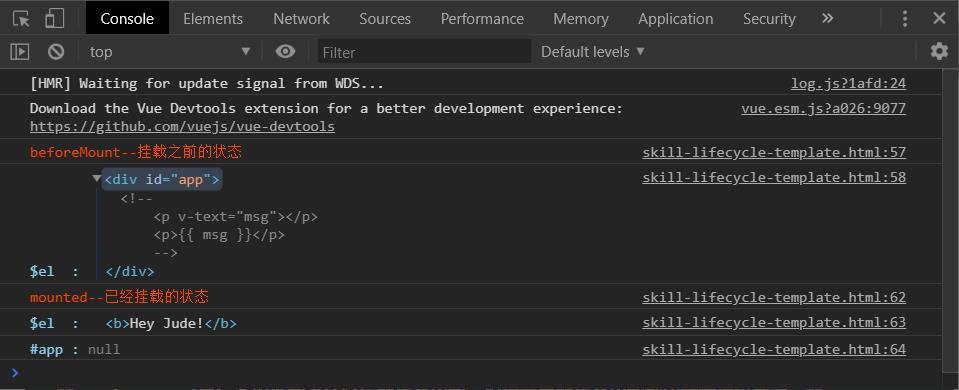Select the mounted log message
Screen dimensions: 959x390
(119, 297)
